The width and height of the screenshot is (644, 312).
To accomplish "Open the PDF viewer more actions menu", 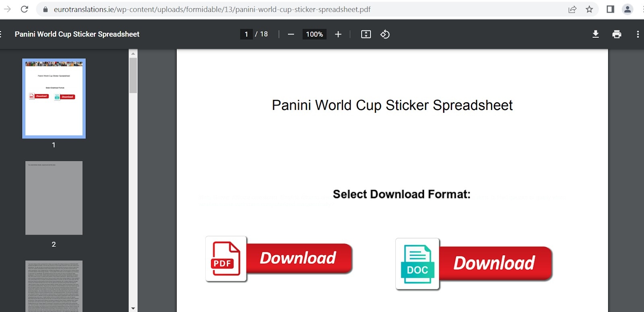I will click(x=638, y=34).
